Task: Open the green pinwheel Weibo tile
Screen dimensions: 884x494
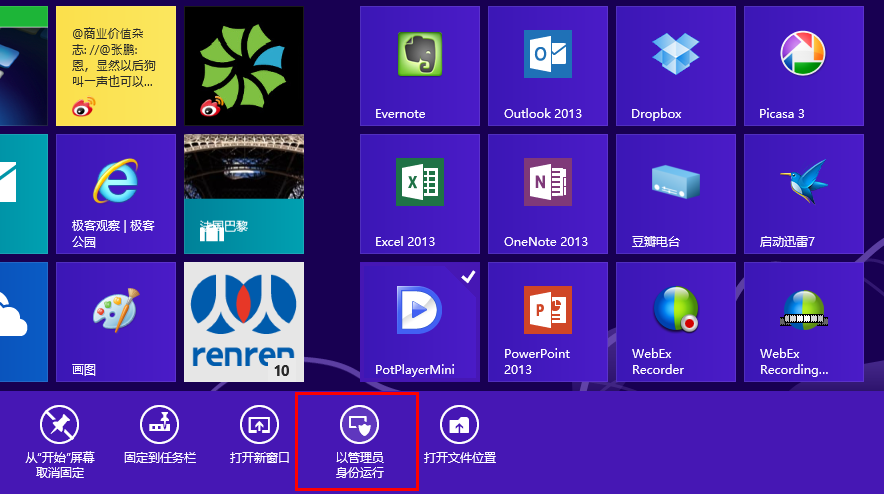Action: pos(244,66)
